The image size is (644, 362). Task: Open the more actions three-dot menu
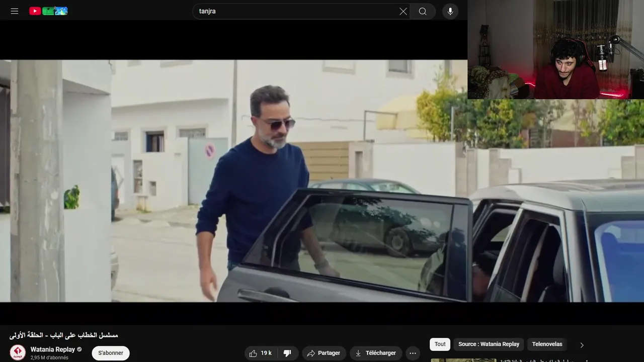413,353
